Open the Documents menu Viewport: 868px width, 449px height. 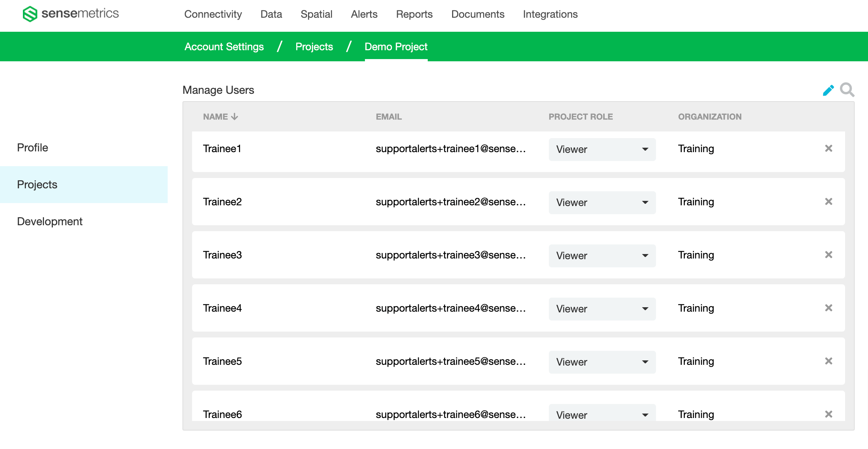(x=478, y=14)
